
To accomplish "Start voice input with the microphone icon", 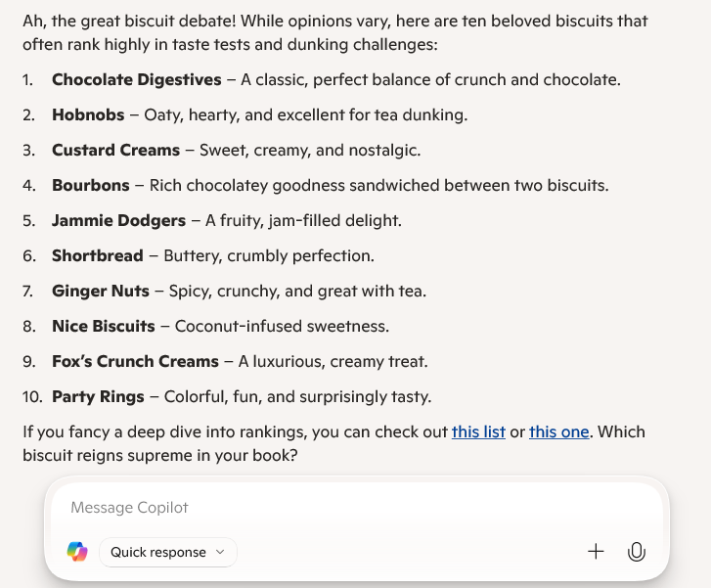I will pyautogui.click(x=637, y=552).
